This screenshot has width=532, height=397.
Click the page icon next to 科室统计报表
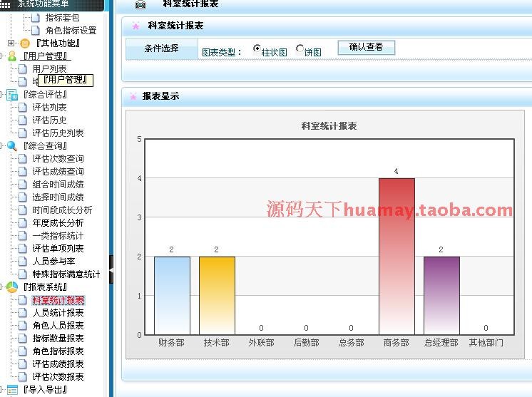23,300
